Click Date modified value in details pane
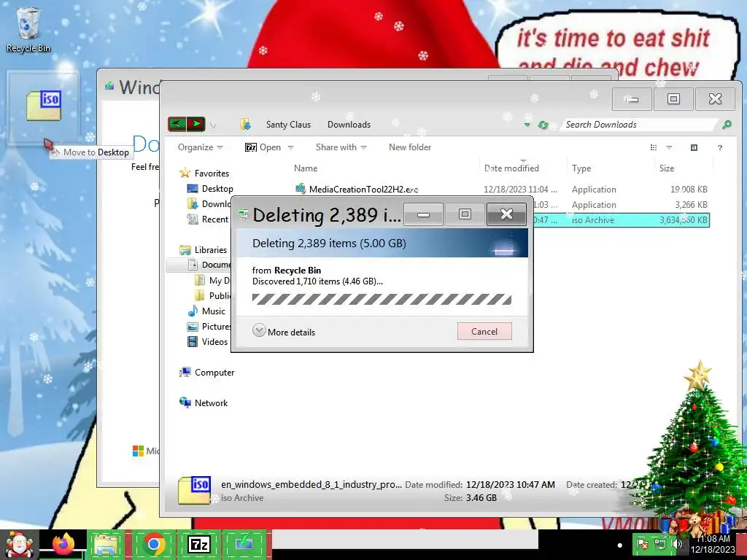 (x=511, y=485)
